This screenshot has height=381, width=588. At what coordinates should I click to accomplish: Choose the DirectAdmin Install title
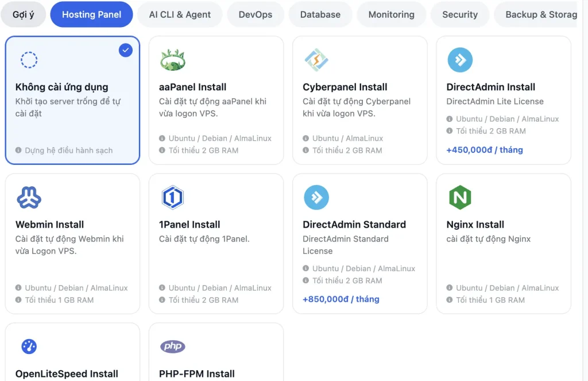[x=490, y=87]
